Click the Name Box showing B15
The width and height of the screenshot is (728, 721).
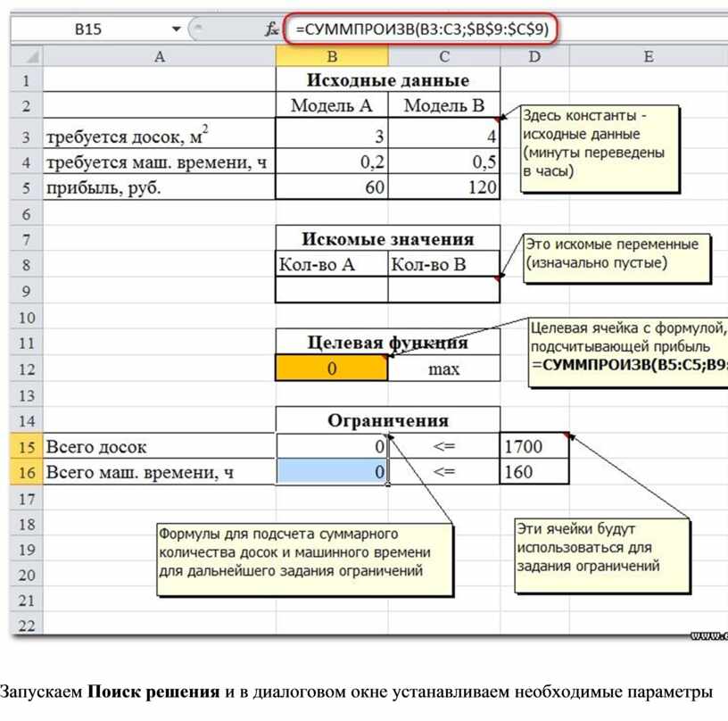(88, 29)
